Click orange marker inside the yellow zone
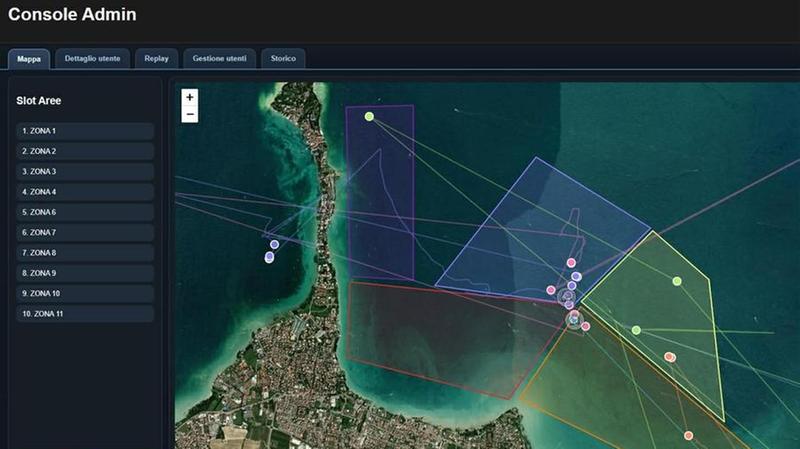This screenshot has width=800, height=449. [670, 357]
